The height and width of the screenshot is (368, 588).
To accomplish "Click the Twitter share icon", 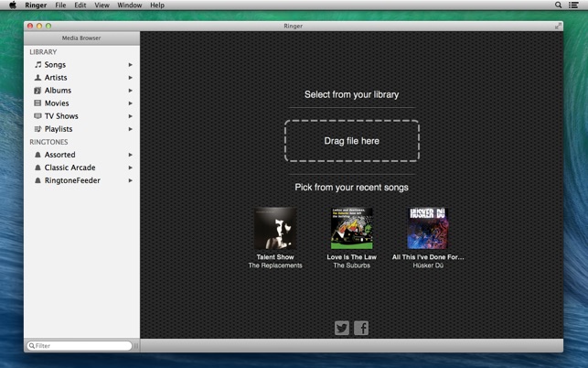I will coord(342,328).
